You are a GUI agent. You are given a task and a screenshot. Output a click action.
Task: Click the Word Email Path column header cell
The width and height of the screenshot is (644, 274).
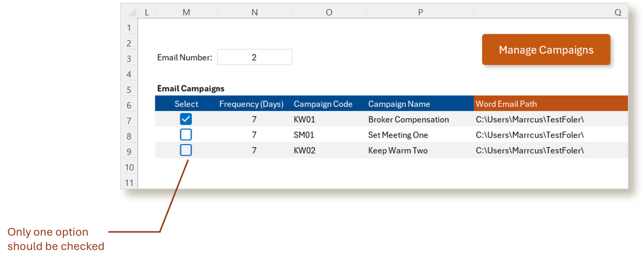tap(506, 103)
